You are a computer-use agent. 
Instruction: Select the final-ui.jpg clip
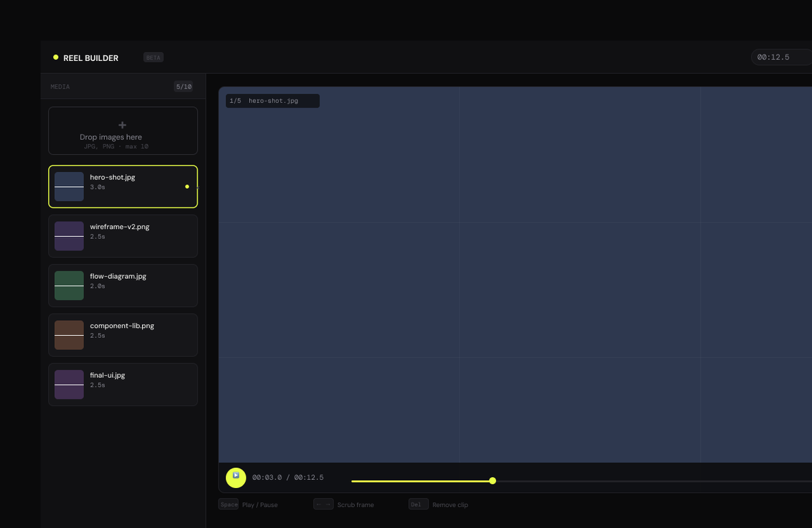(123, 384)
